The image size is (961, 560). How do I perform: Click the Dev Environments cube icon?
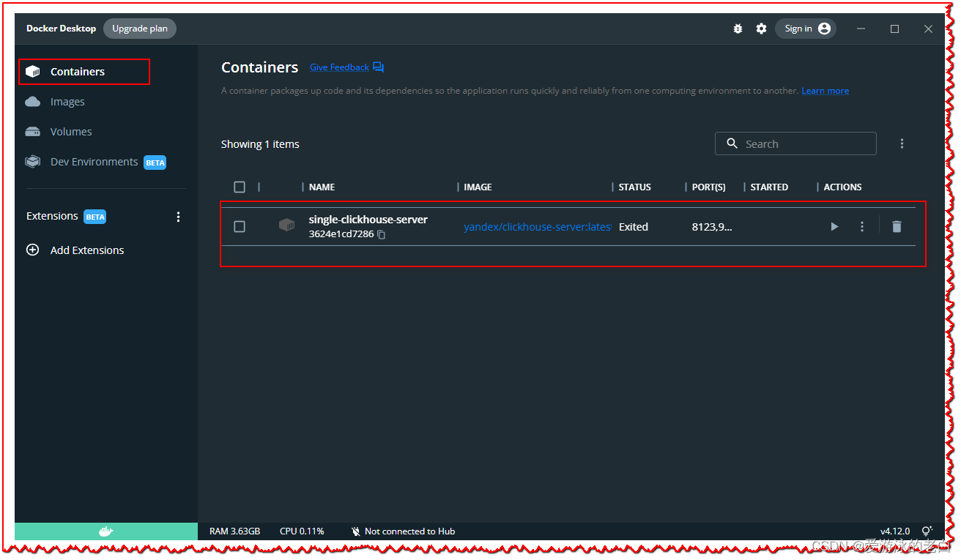32,162
